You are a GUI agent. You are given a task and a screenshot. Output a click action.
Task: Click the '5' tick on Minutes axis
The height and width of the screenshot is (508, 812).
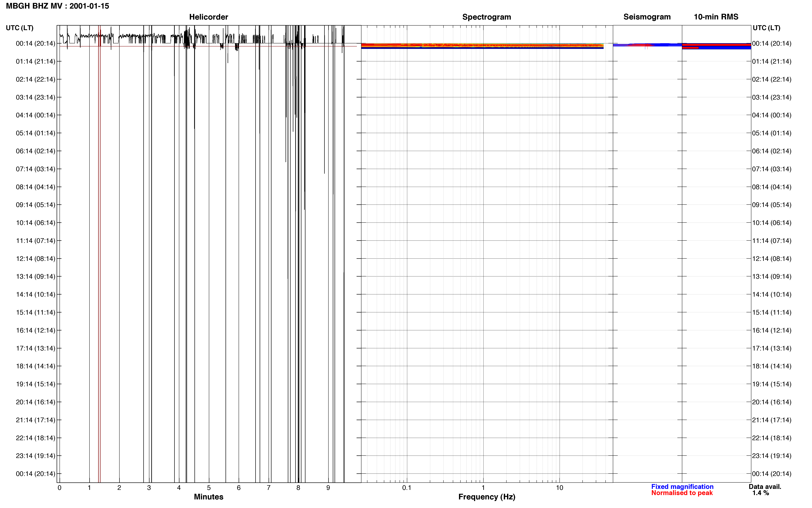tap(209, 488)
